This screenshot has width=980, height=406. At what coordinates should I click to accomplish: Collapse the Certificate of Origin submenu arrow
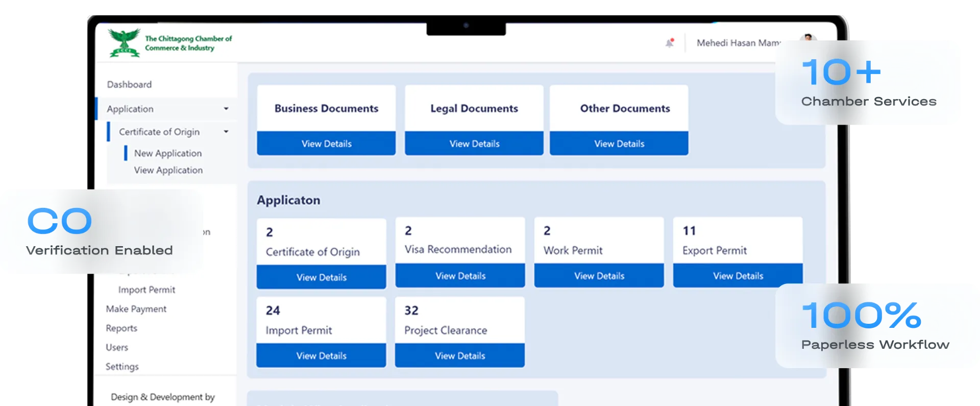tap(226, 132)
